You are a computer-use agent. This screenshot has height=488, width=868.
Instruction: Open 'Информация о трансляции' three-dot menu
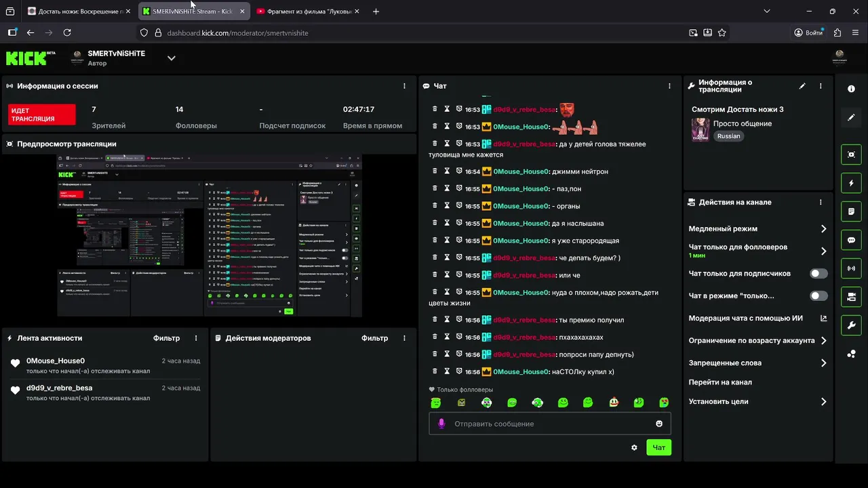(x=821, y=86)
